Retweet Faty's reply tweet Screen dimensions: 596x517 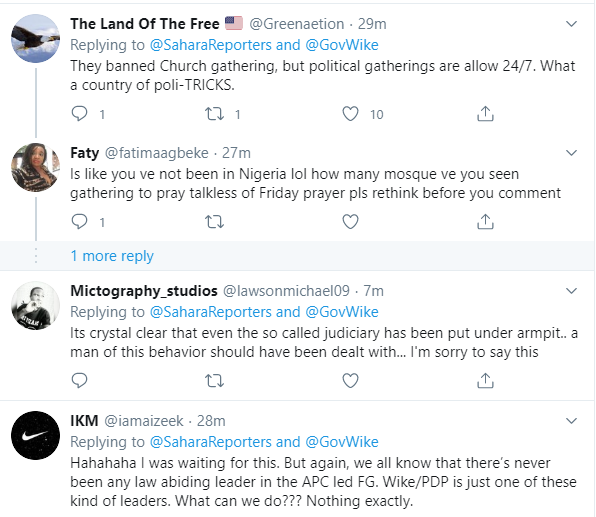214,222
